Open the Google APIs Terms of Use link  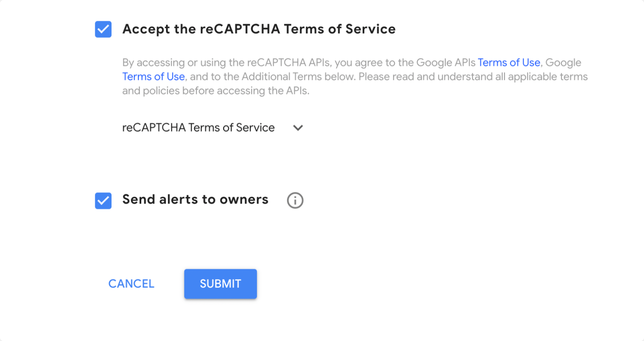(x=509, y=62)
